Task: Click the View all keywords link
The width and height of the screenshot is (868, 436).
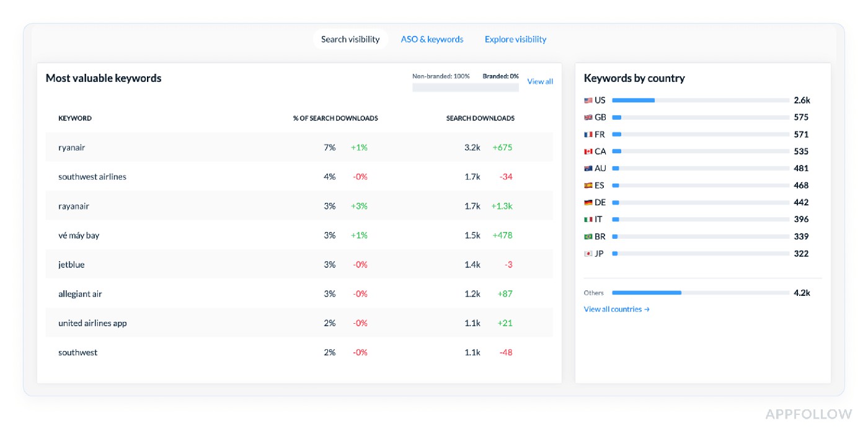Action: 540,81
